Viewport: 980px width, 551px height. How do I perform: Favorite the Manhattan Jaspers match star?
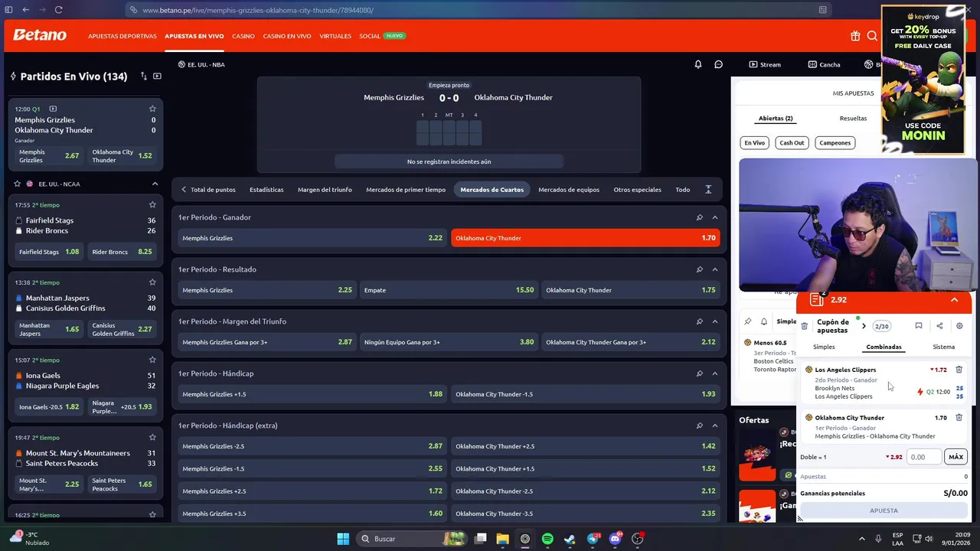coord(152,282)
